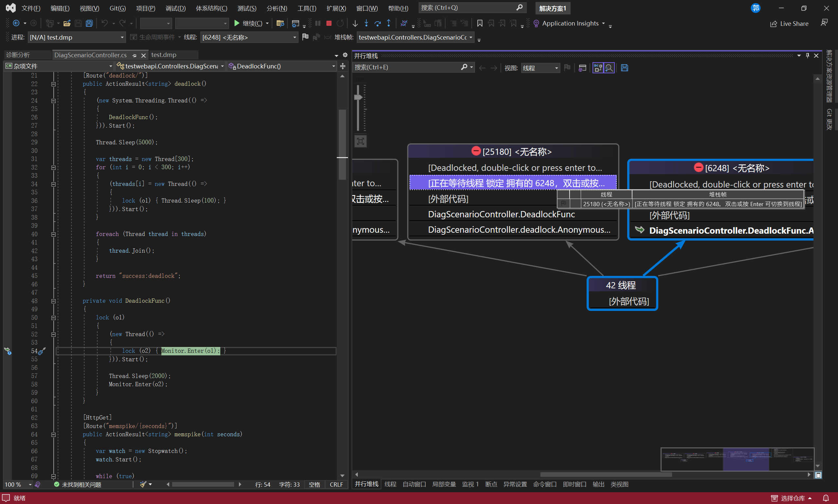Viewport: 838px width, 504px height.
Task: Toggle method view in parallel stacks
Action: click(598, 68)
